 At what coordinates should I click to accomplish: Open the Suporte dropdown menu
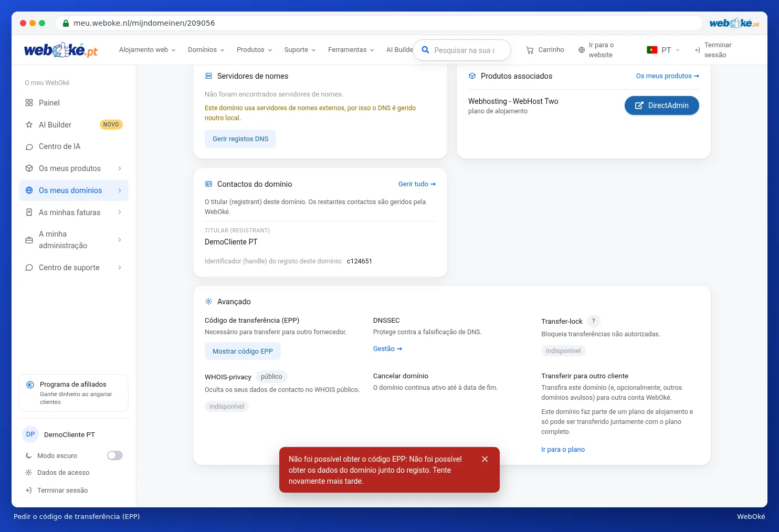pos(300,50)
